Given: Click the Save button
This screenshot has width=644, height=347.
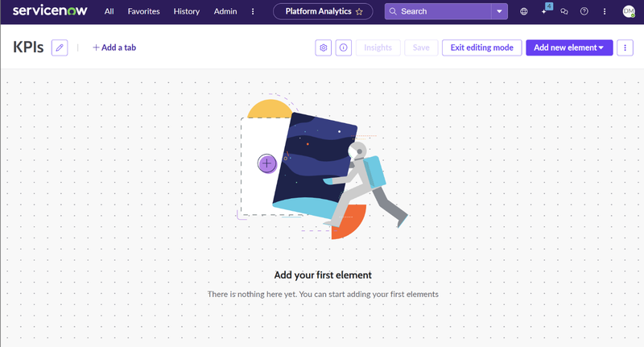Looking at the screenshot, I should [x=421, y=48].
